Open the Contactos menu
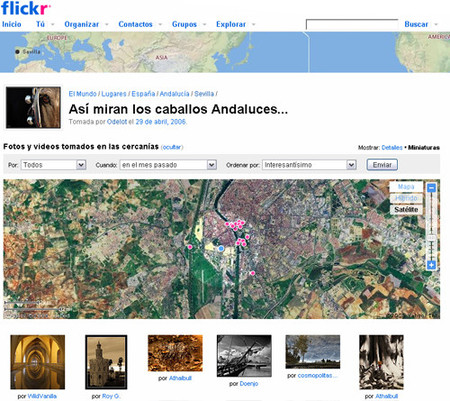Screen dimensions: 450x401 coord(135,24)
